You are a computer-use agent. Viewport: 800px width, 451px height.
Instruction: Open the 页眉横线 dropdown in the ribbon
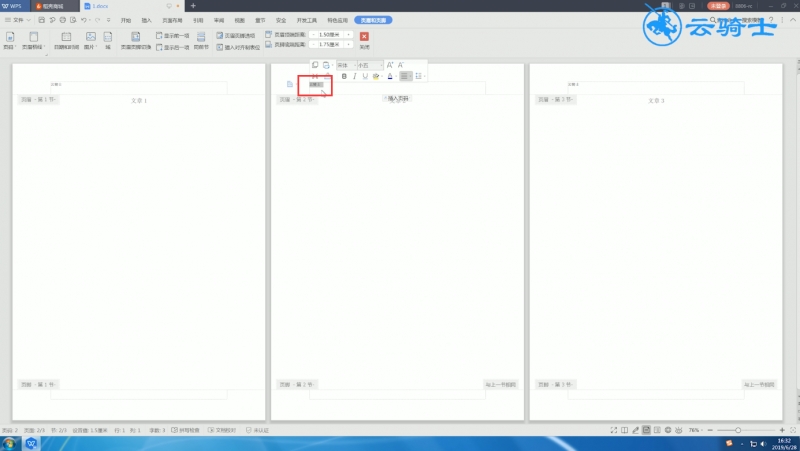(33, 40)
